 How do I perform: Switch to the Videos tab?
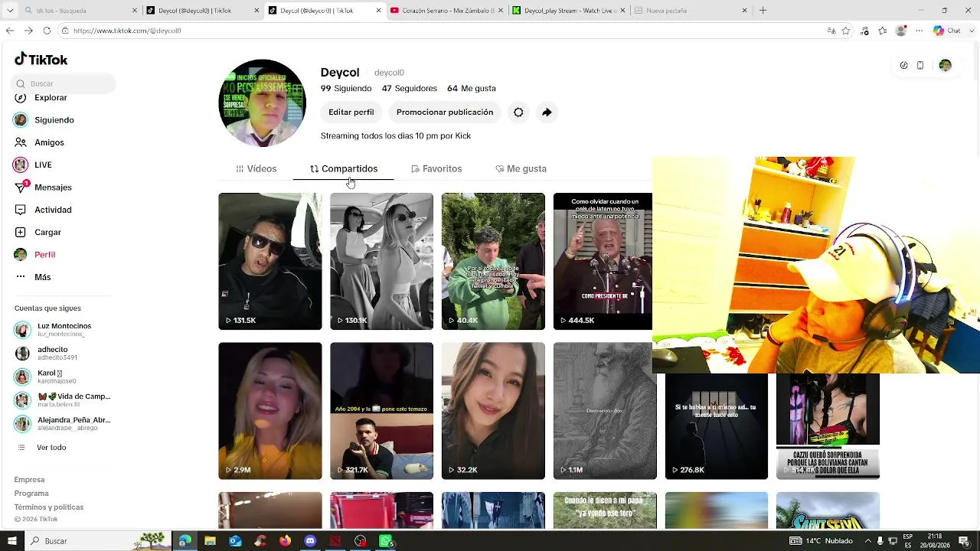tap(256, 169)
